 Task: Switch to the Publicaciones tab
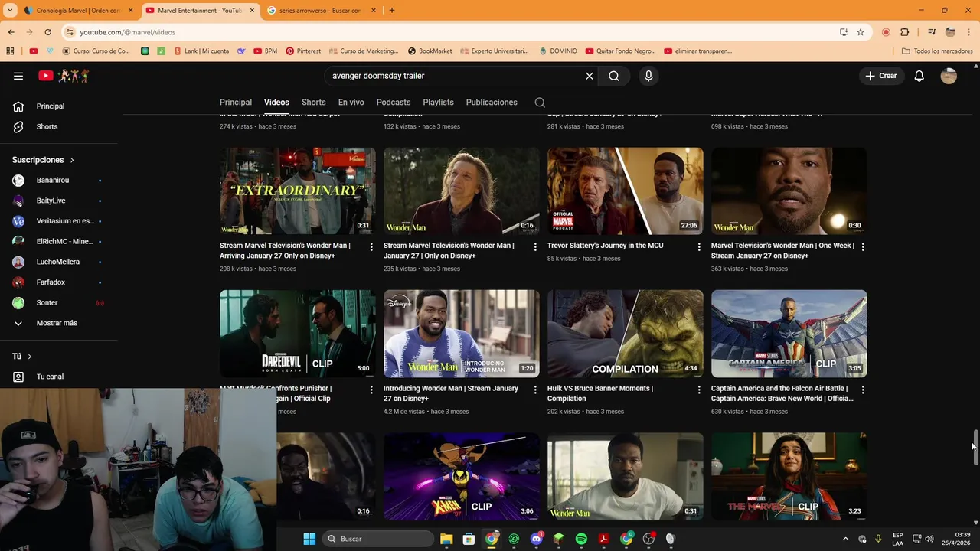(x=492, y=103)
